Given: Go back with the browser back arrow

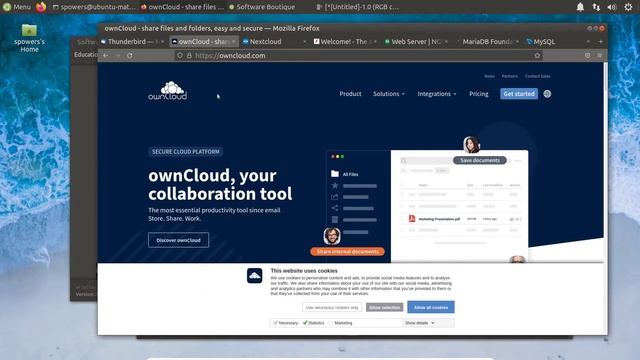Looking at the screenshot, I should pyautogui.click(x=106, y=56).
